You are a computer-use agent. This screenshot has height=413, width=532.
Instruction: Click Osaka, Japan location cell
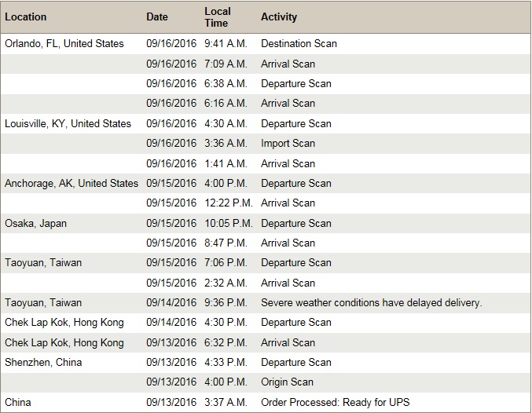point(35,224)
